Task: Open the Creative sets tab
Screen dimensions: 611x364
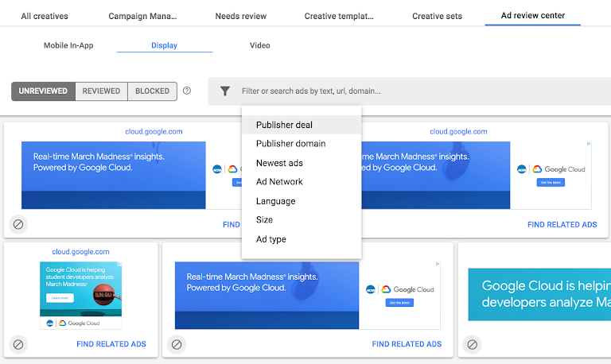Action: click(x=438, y=16)
